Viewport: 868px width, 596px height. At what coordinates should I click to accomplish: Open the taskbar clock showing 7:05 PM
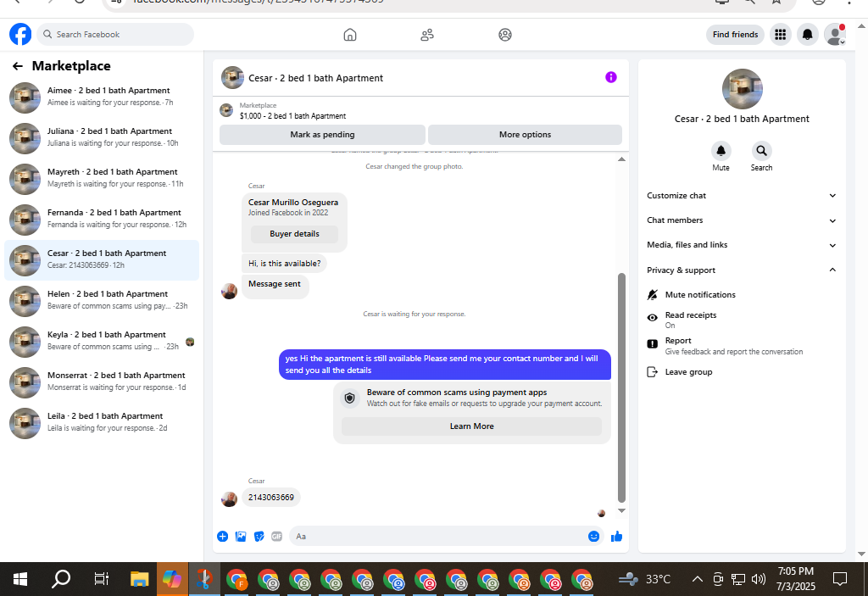(x=796, y=579)
